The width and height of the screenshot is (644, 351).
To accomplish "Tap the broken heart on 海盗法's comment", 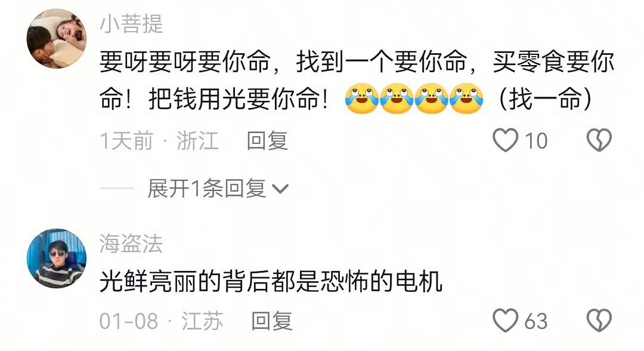I will pyautogui.click(x=599, y=320).
